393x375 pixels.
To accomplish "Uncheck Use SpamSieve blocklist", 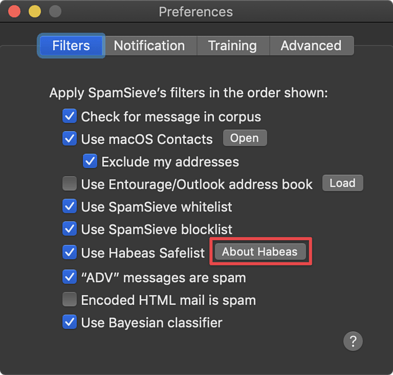I will [x=69, y=229].
